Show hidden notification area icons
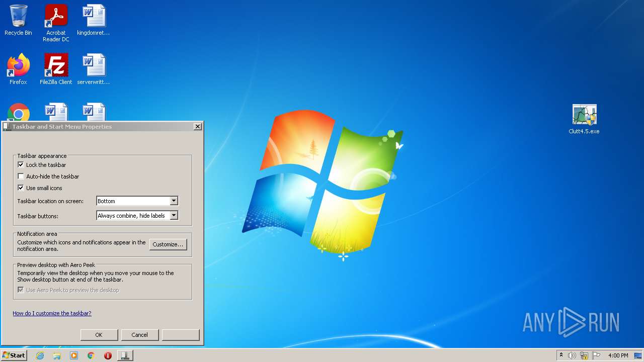Screen dimensions: 644x362 561,355
